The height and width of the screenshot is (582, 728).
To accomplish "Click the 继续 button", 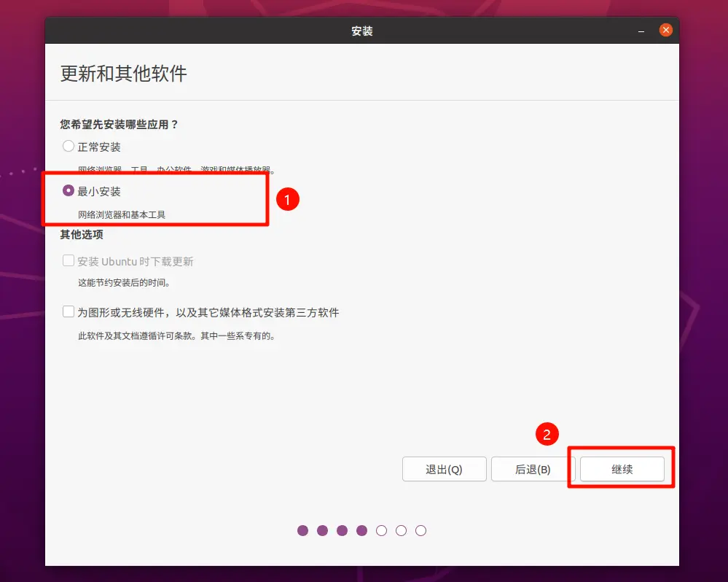I will [x=622, y=469].
